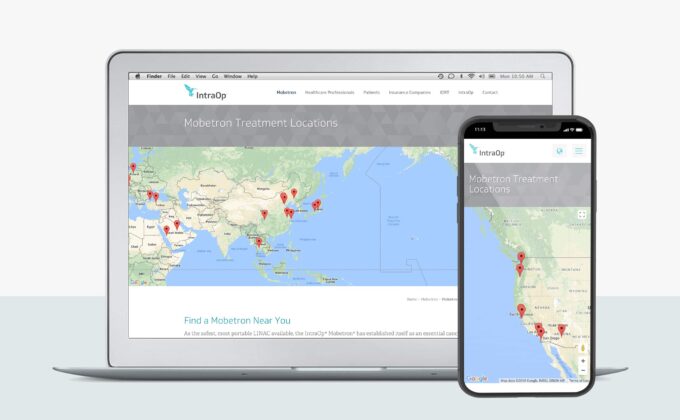Zoom in with plus button on phone map
Screen dimensions: 680x420
583,361
